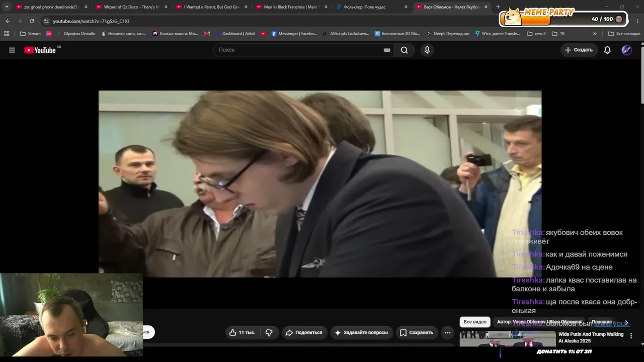Image resolution: width=644 pixels, height=362 pixels.
Task: Reload the current page
Action: [x=32, y=21]
